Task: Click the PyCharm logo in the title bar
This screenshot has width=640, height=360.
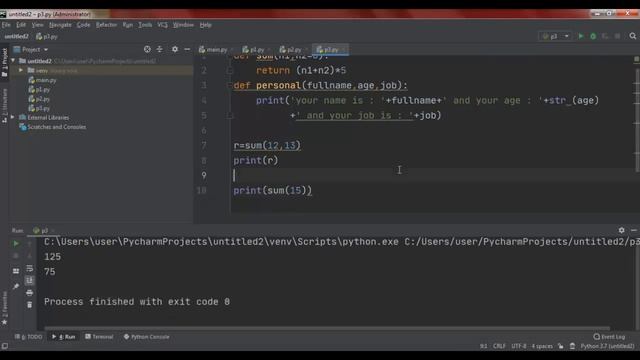Action: point(3,14)
